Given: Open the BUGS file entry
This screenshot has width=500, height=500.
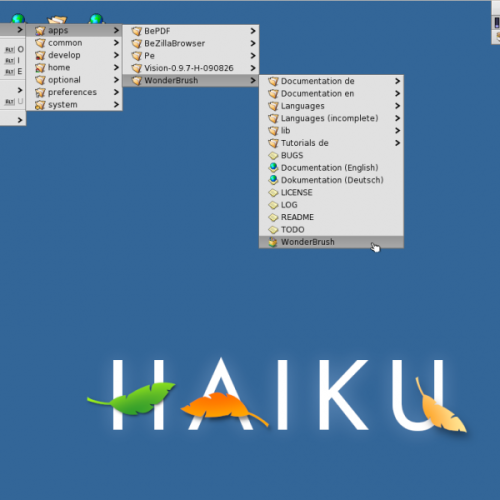Looking at the screenshot, I should [x=331, y=155].
